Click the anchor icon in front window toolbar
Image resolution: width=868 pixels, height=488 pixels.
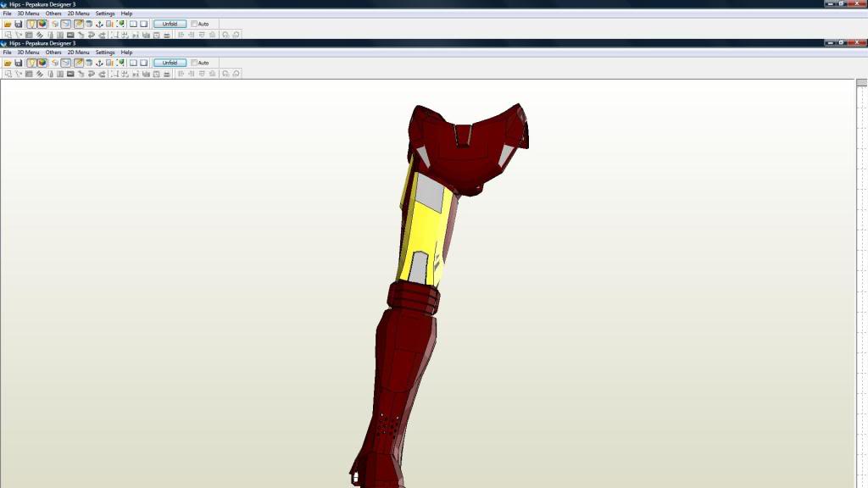100,63
